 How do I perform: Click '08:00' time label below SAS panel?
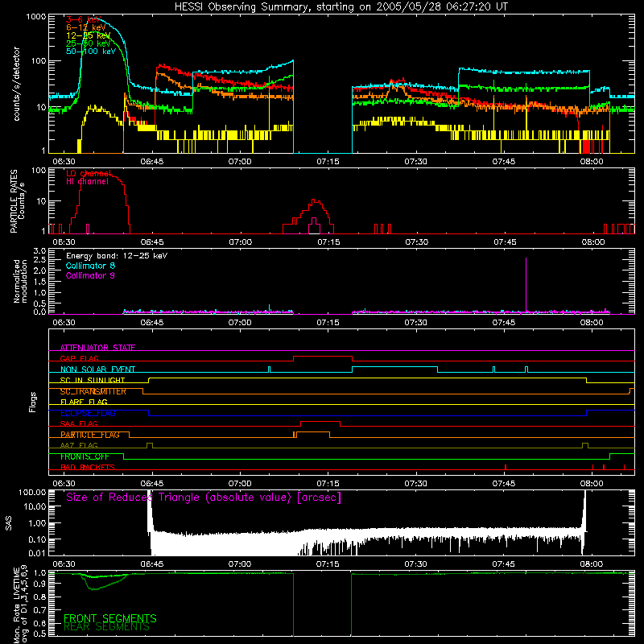(x=592, y=564)
